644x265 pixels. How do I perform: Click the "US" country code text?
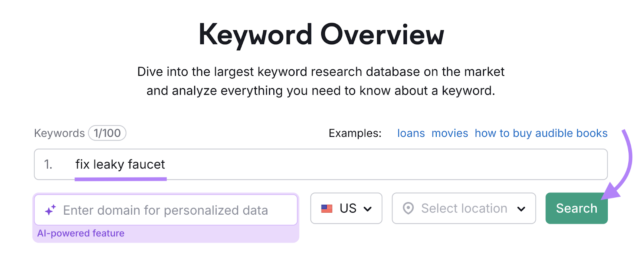click(349, 208)
